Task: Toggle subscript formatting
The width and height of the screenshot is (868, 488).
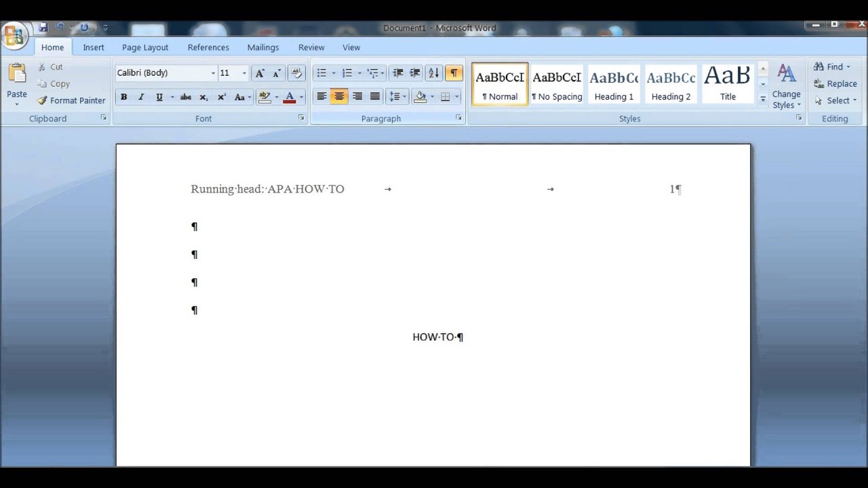Action: (x=203, y=97)
